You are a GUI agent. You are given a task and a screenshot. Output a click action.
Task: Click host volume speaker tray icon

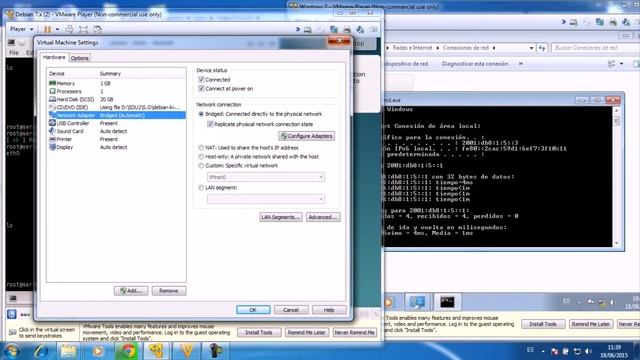588,351
